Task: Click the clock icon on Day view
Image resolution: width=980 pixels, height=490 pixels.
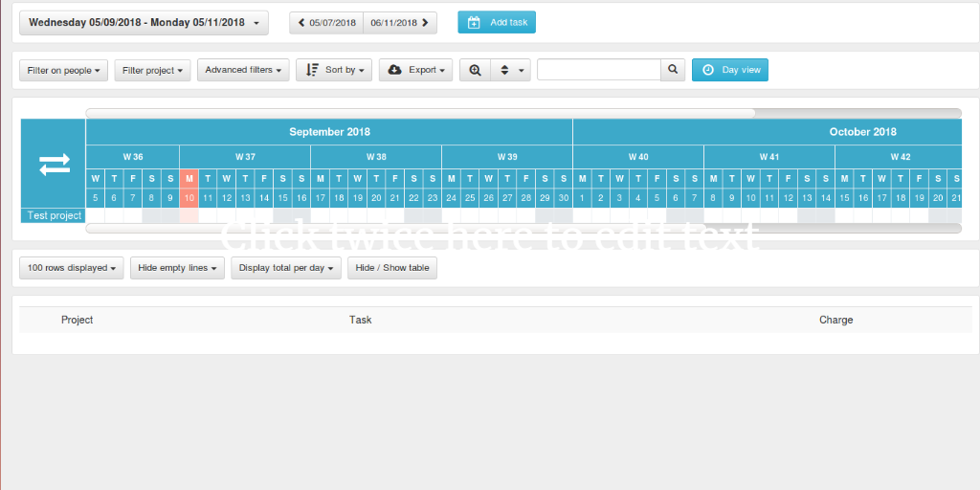Action: 708,70
